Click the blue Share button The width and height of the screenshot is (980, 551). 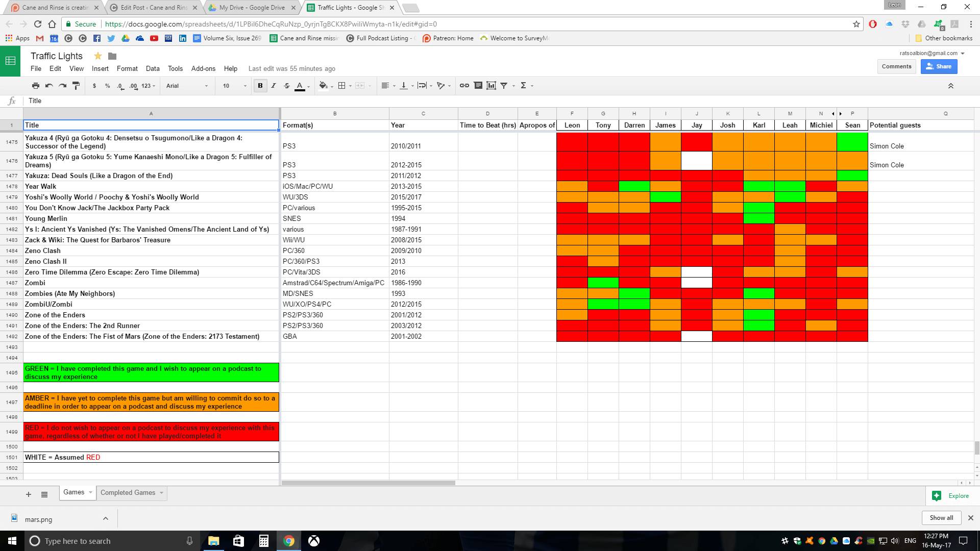coord(939,66)
